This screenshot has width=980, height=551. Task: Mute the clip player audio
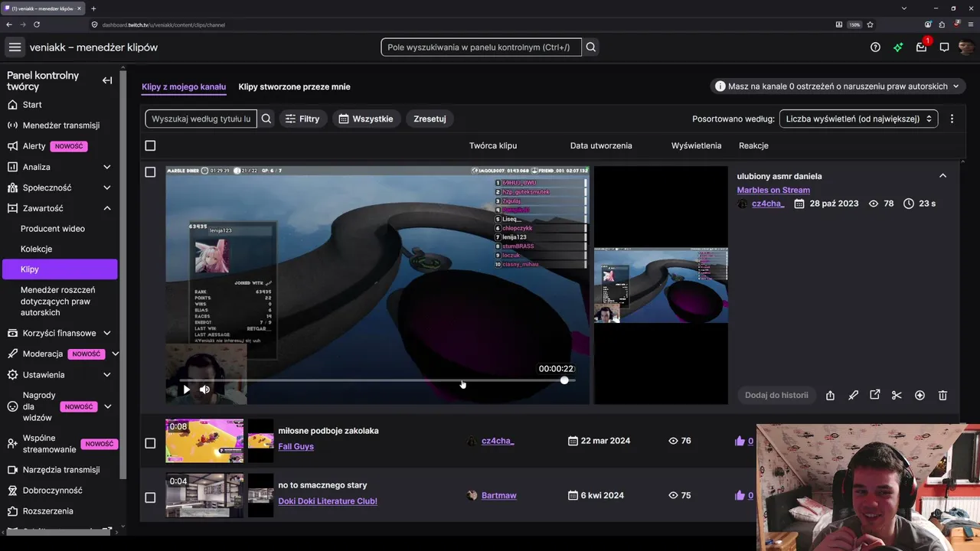204,390
